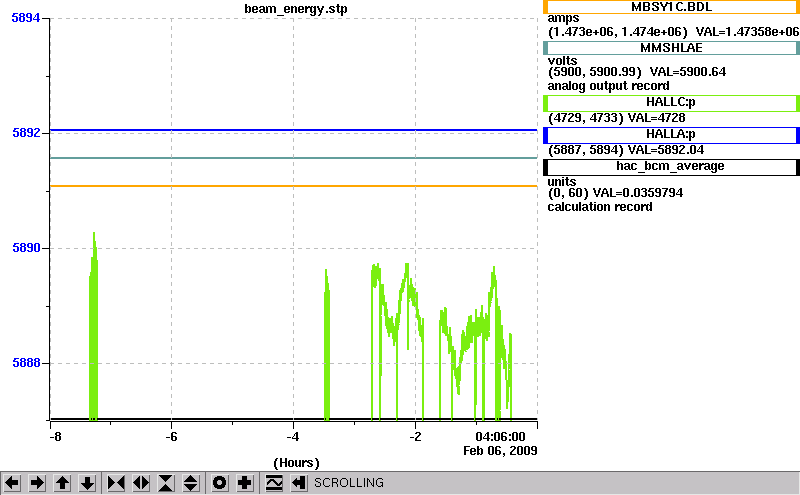Click the blue HALLA:p trace line
Viewport: 800px width, 495px height.
click(293, 130)
